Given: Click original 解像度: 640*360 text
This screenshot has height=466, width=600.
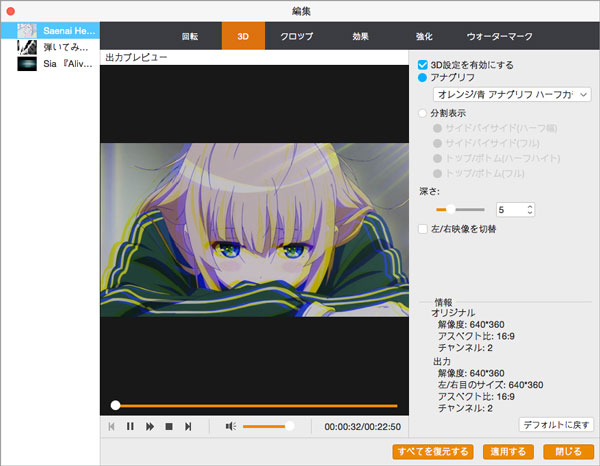Looking at the screenshot, I should pos(471,324).
